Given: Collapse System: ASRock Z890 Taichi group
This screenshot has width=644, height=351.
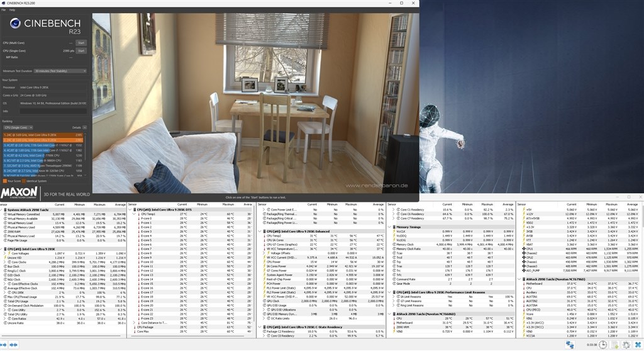Looking at the screenshot, I should coord(2,210).
